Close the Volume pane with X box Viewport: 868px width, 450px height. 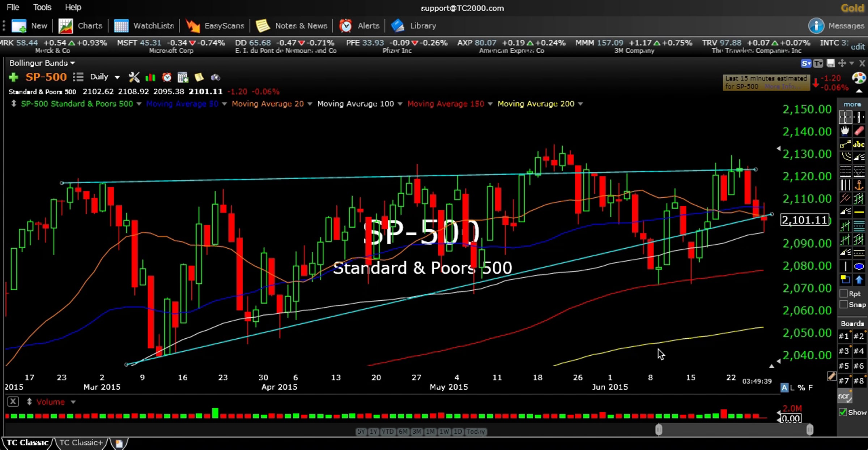pos(13,402)
